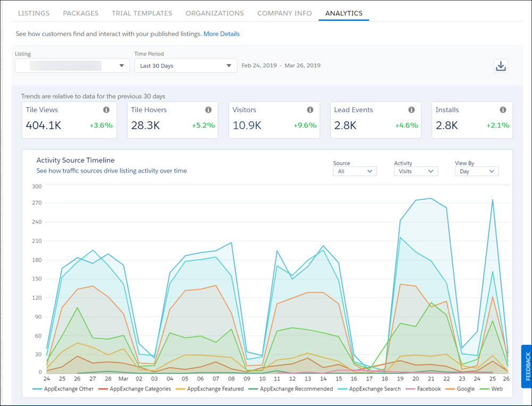Open the Time Period dropdown
532x406 pixels.
186,66
